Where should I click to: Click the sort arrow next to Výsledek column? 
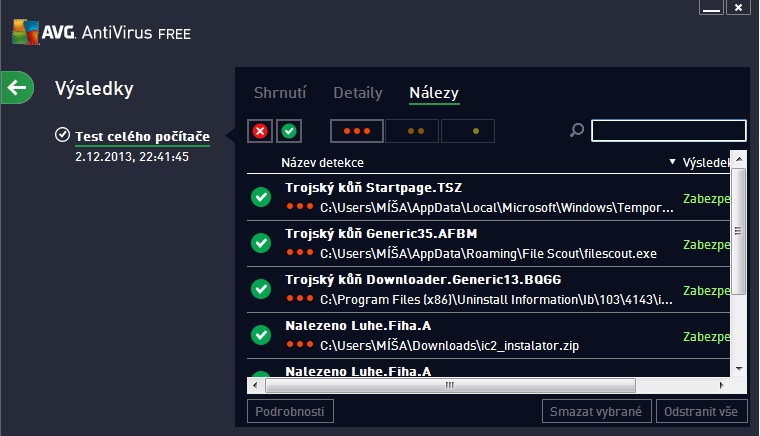672,161
